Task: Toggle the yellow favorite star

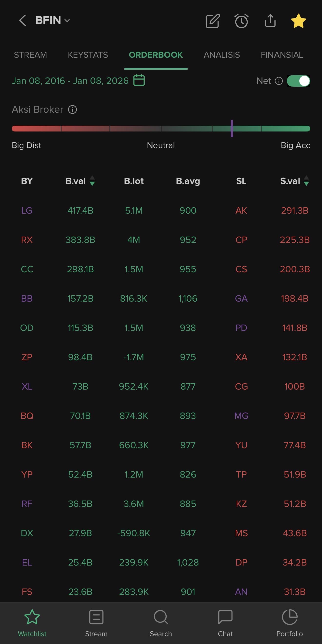Action: (299, 21)
